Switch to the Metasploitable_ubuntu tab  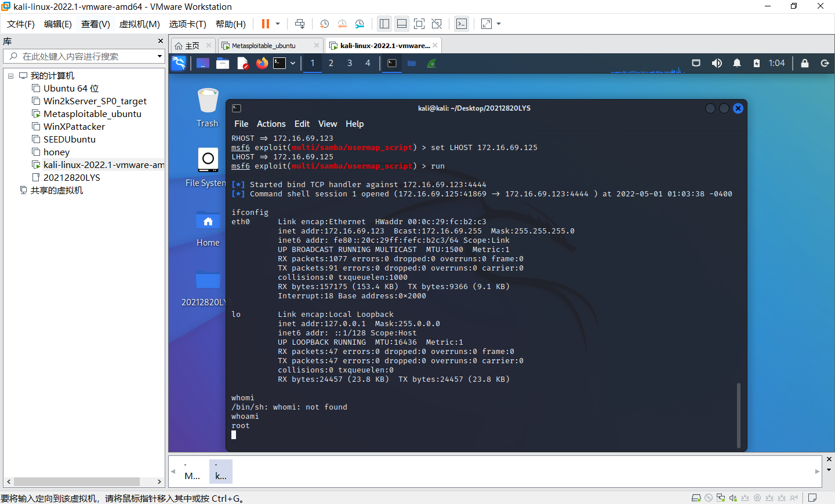click(264, 46)
